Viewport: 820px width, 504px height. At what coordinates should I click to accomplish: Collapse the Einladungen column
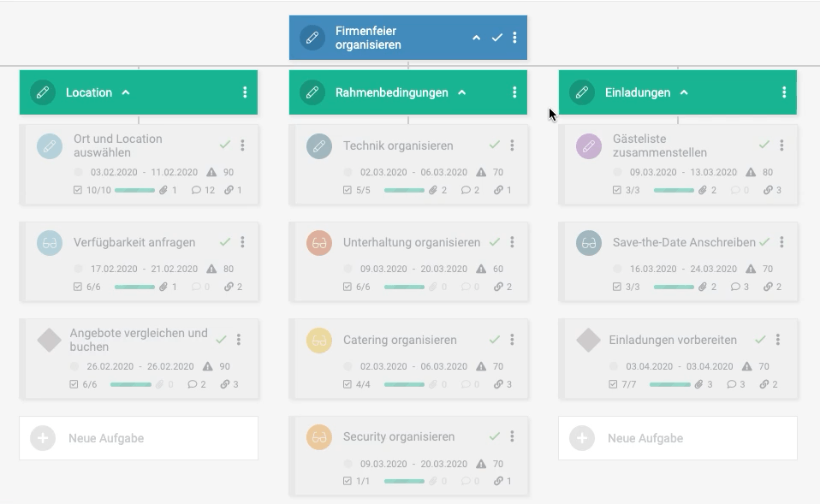pos(684,92)
